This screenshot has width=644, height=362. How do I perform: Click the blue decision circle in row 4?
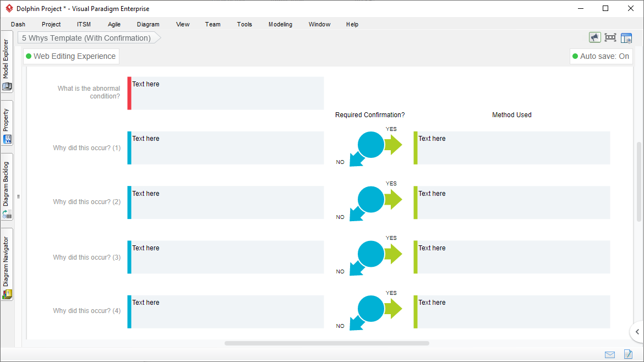tap(371, 309)
